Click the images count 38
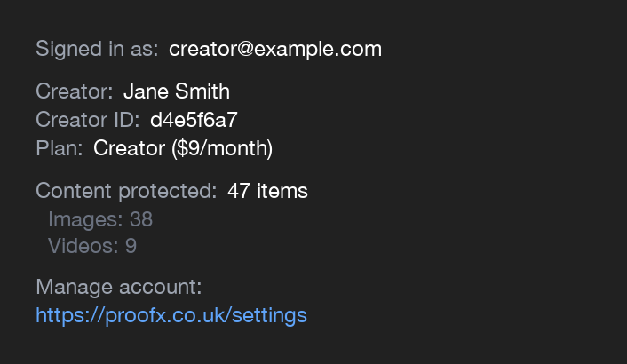Image resolution: width=627 pixels, height=364 pixels. click(x=141, y=219)
